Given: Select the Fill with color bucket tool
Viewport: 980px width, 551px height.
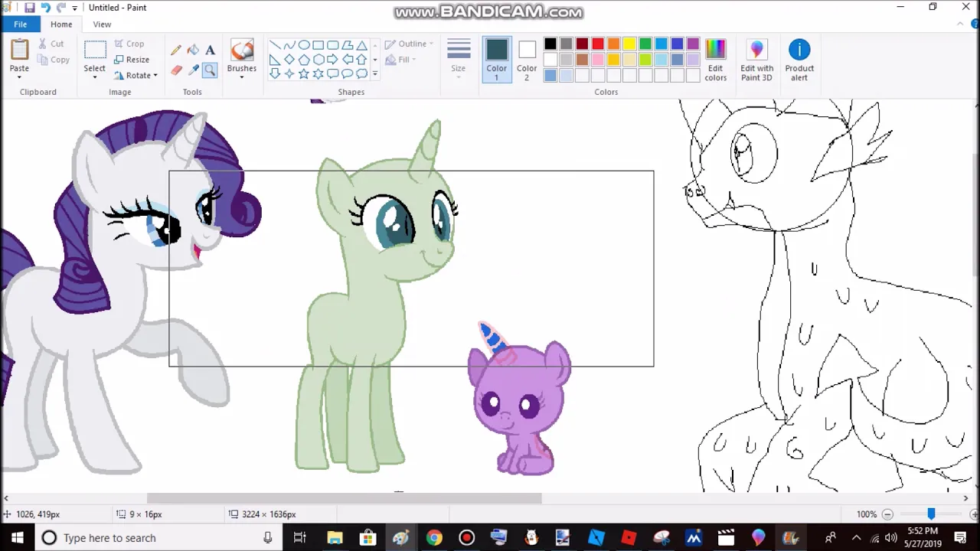Looking at the screenshot, I should 193,51.
